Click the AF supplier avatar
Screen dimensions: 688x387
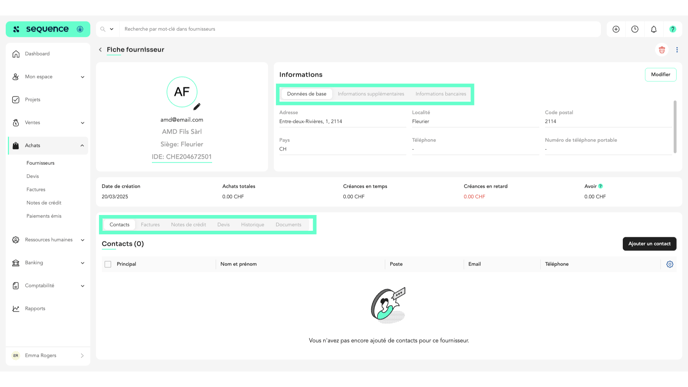click(x=182, y=92)
